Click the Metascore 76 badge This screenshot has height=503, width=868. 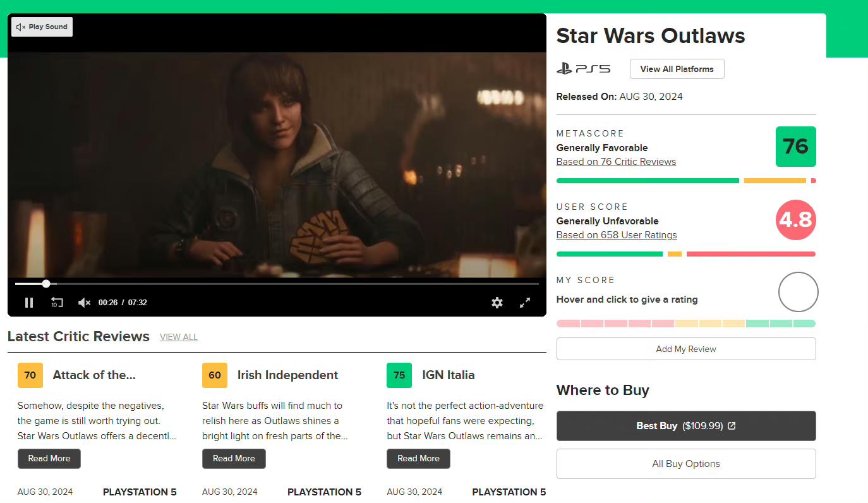point(795,147)
